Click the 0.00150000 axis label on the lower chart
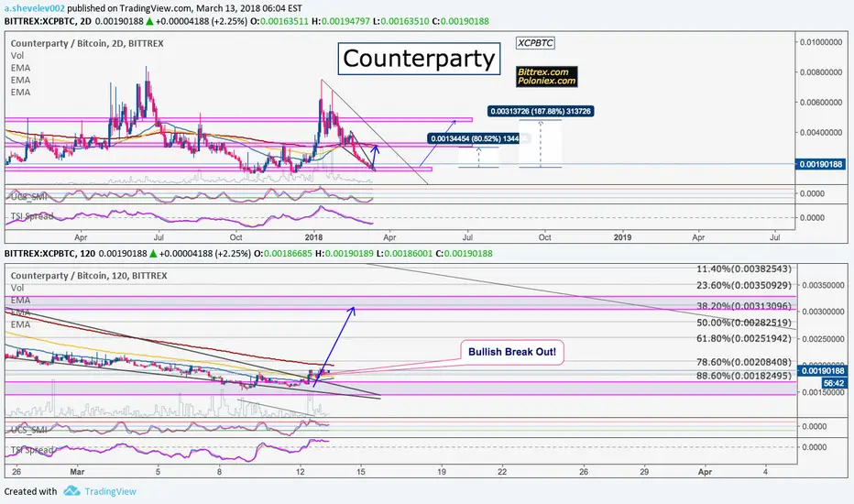Screen dimensions: 854x504 [x=823, y=392]
